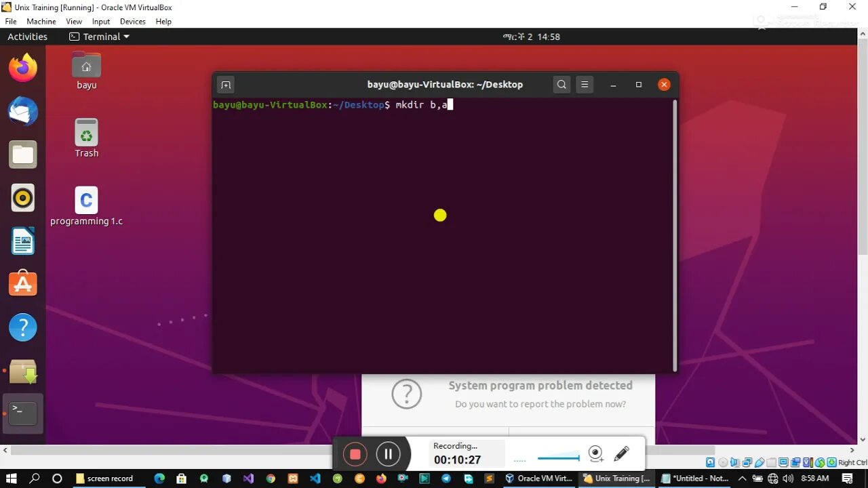
Task: Switch to Untitled Notepad taskbar button
Action: [694, 479]
